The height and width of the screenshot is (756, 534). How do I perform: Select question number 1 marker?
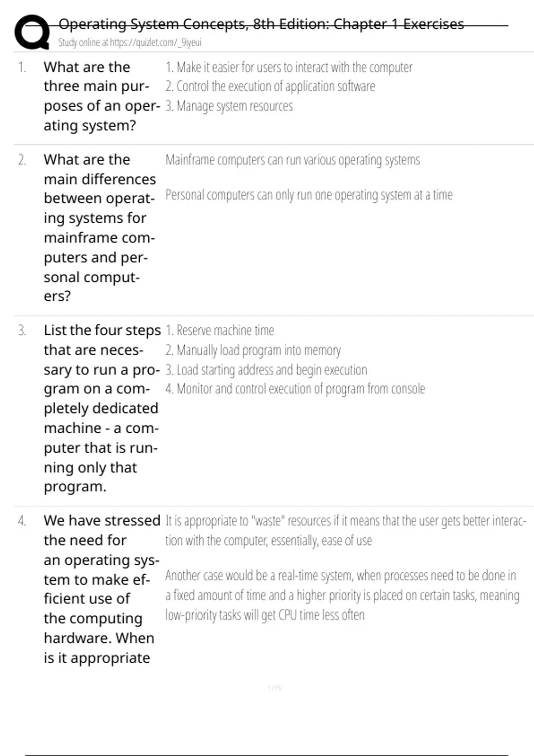click(22, 68)
